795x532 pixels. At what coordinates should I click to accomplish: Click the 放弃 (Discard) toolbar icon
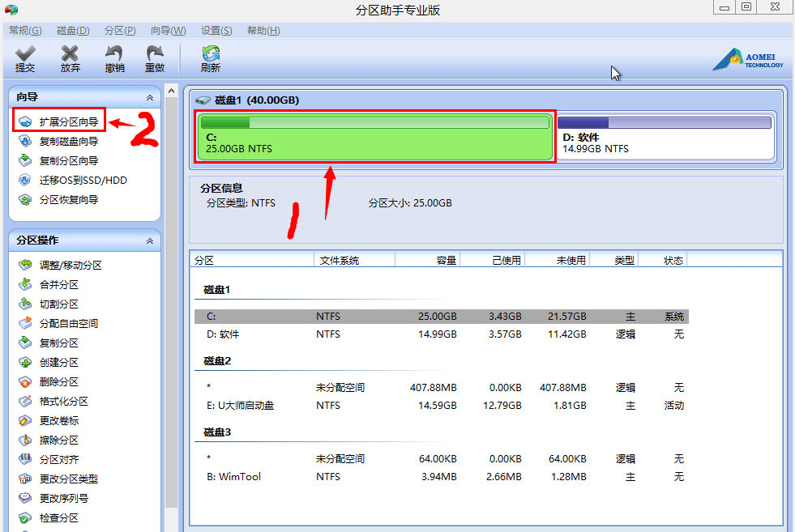click(x=71, y=58)
